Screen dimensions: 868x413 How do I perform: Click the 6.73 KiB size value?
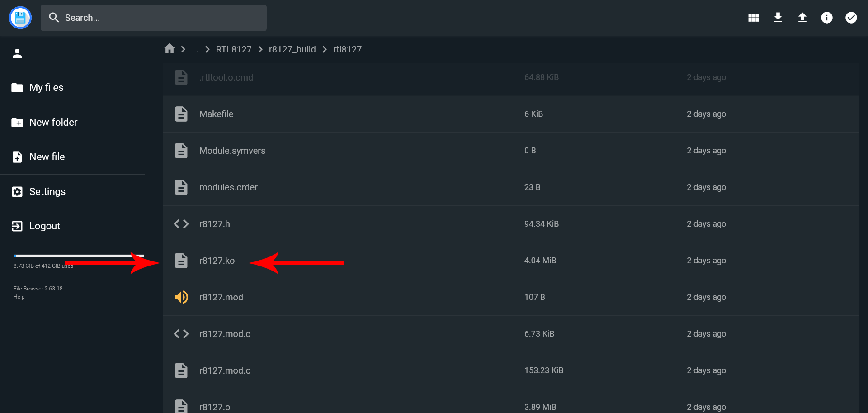click(539, 334)
